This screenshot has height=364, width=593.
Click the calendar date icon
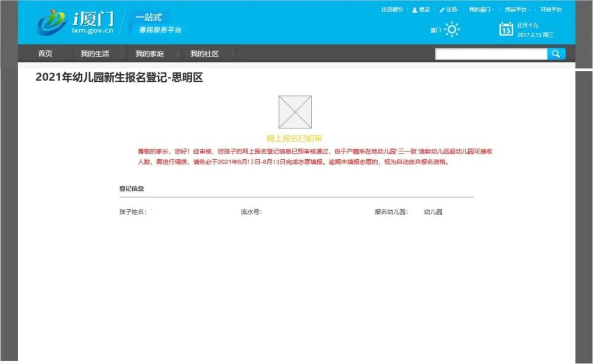click(506, 29)
